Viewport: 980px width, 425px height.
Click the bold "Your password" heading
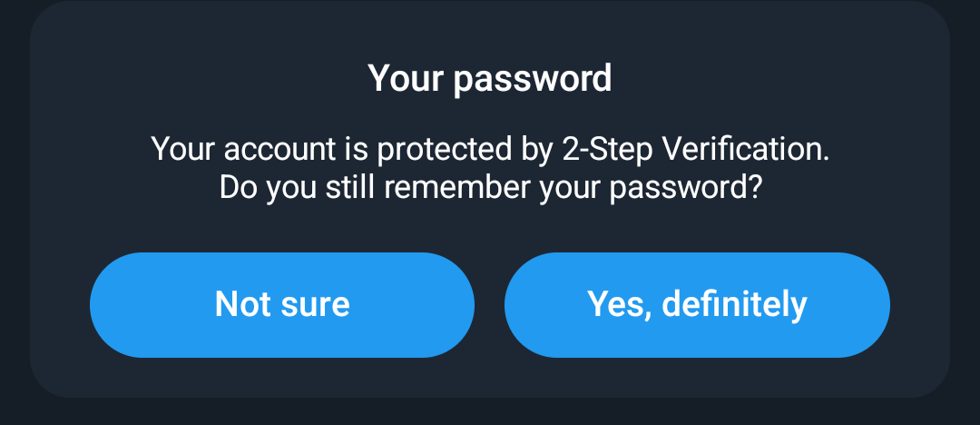(x=490, y=80)
